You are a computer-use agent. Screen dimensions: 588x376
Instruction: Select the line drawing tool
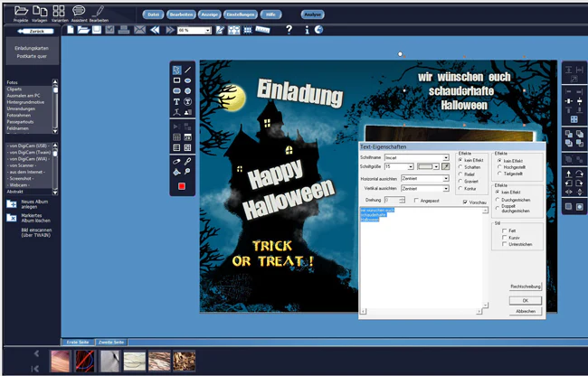(187, 70)
